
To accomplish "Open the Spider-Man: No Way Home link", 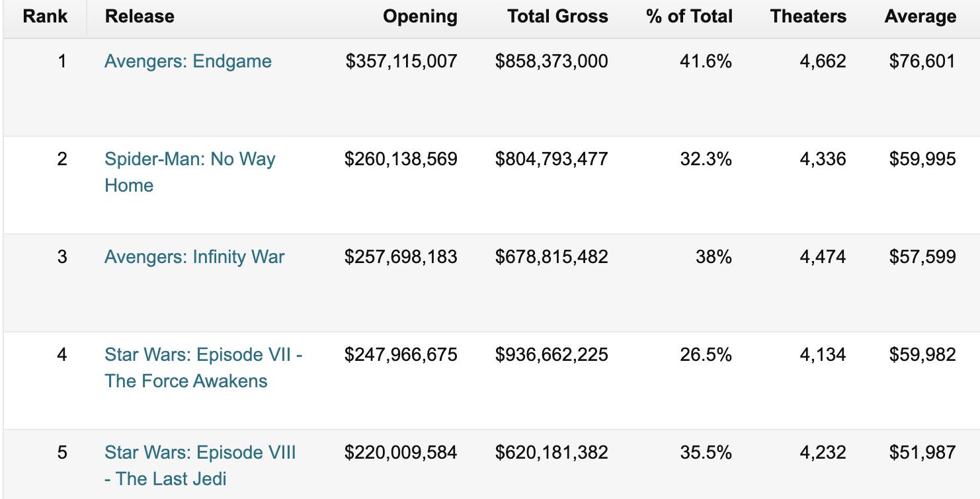I will point(189,159).
